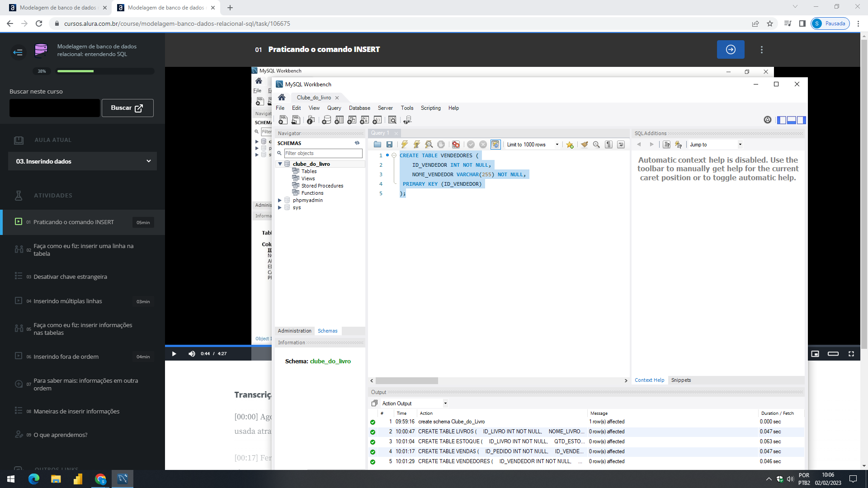Create new table icon in toolbar
Viewport: 868px width, 488px height.
[339, 120]
